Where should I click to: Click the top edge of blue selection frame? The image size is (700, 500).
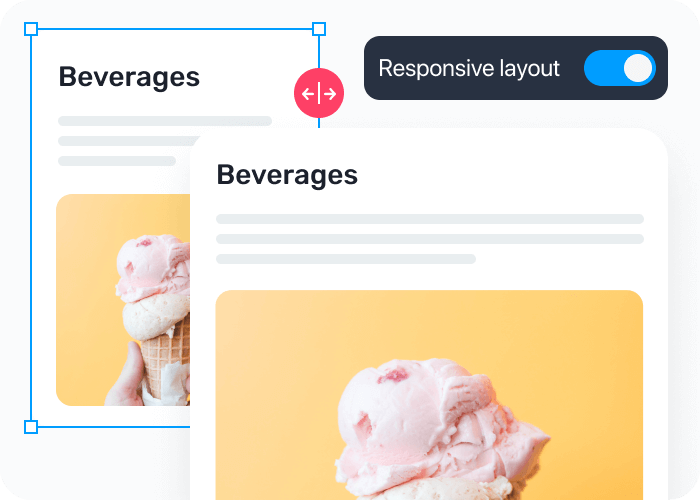pyautogui.click(x=175, y=29)
